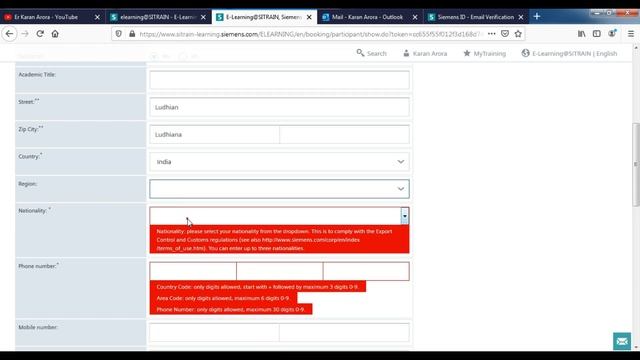The width and height of the screenshot is (640, 360).
Task: Close the elearning@SITRAIN second tab
Action: coord(203,17)
